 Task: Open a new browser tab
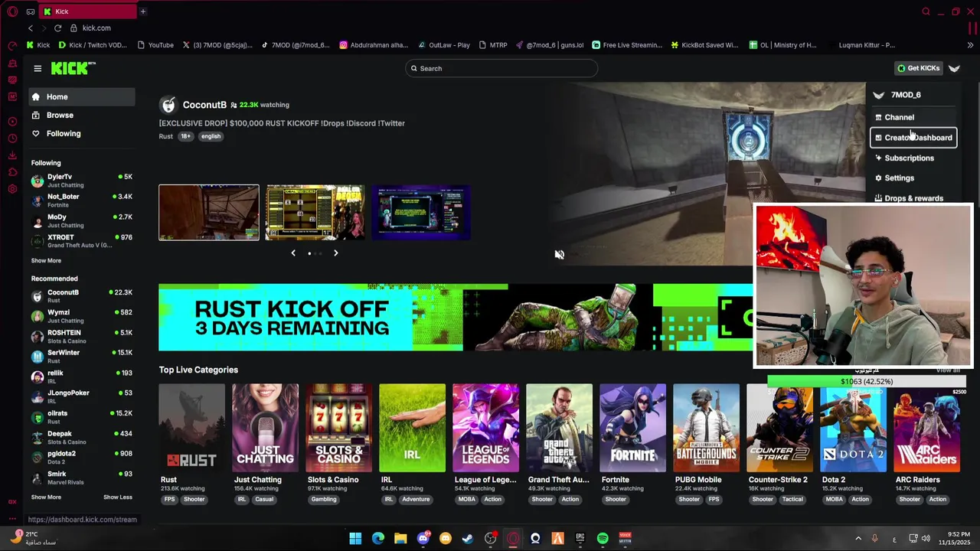click(142, 11)
